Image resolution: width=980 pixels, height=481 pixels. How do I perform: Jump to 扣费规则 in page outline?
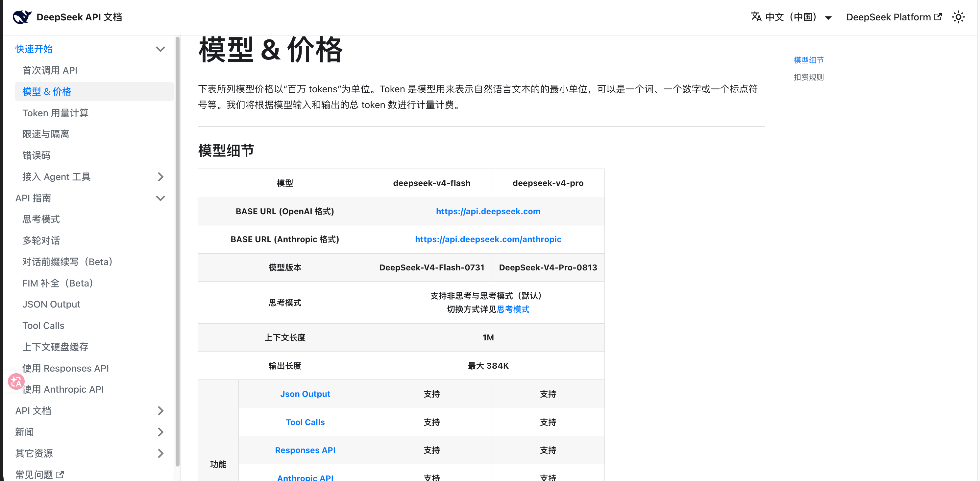pyautogui.click(x=808, y=77)
